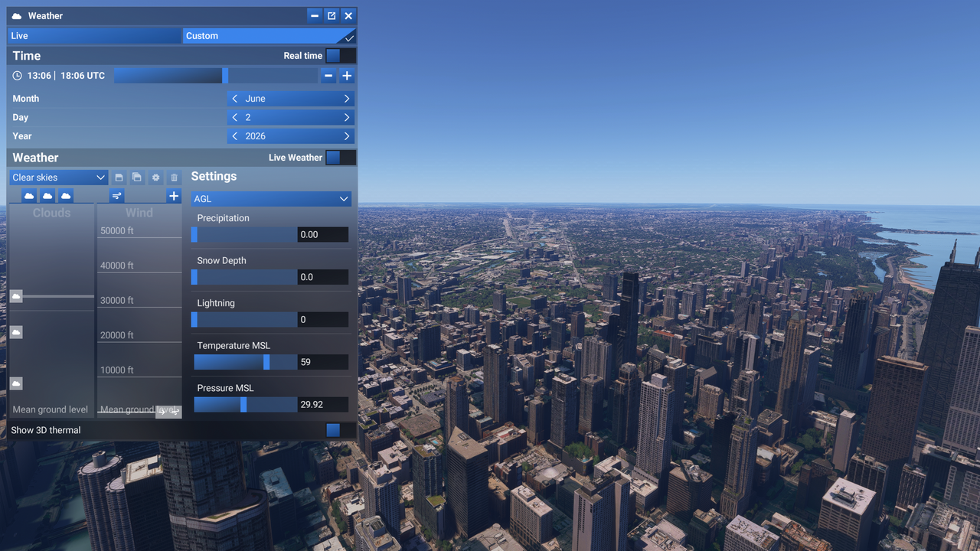Image resolution: width=980 pixels, height=551 pixels.
Task: Select the second cloud layer button
Action: 47,197
